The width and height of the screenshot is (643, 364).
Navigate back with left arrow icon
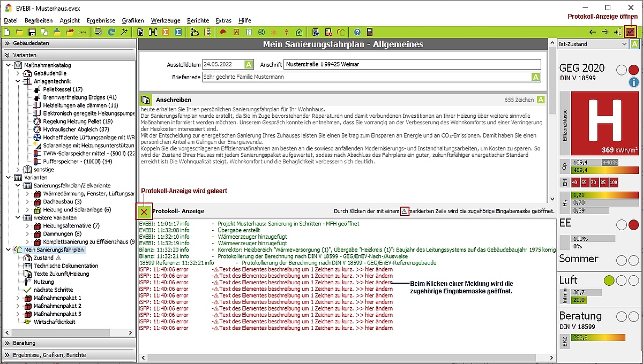tap(592, 32)
